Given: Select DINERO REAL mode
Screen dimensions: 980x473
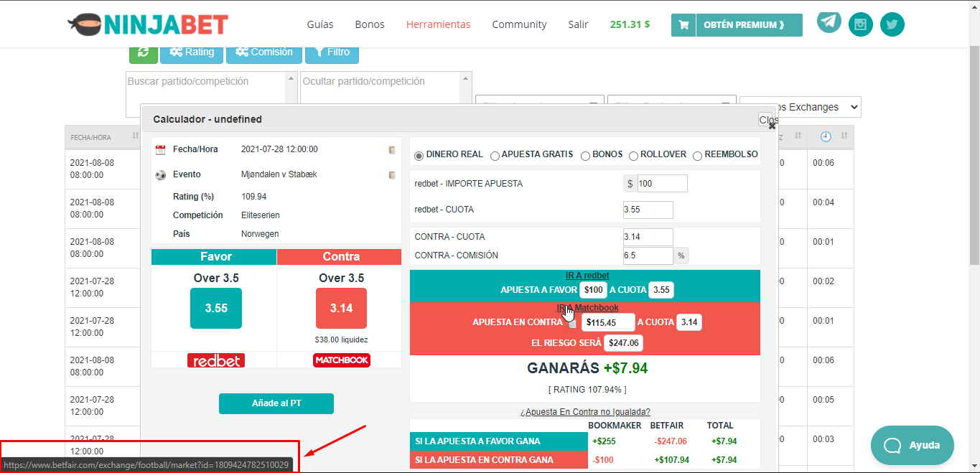Looking at the screenshot, I should (x=419, y=156).
